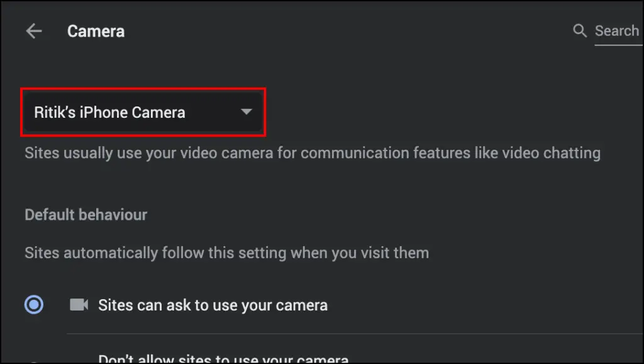644x364 pixels.
Task: Expand the camera device list via its arrow
Action: [x=246, y=111]
